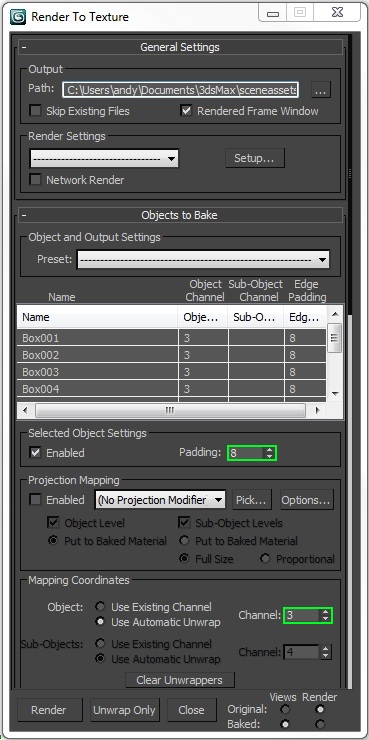Click the Clear Unwrappers button
369x740 pixels.
click(x=179, y=680)
